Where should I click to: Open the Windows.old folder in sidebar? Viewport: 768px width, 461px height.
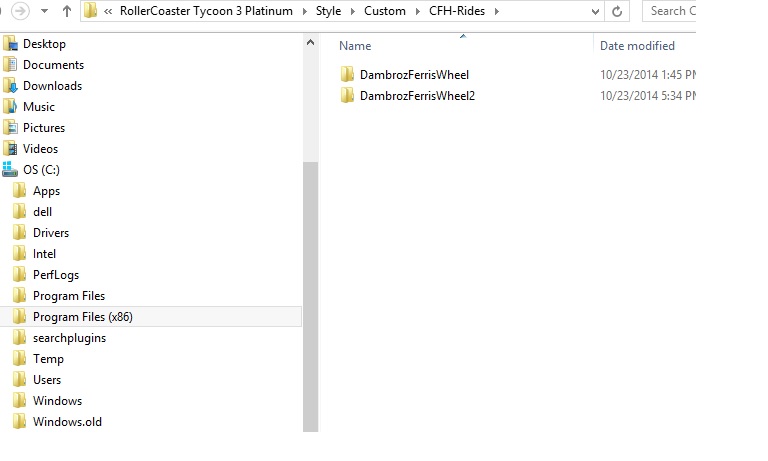point(67,422)
